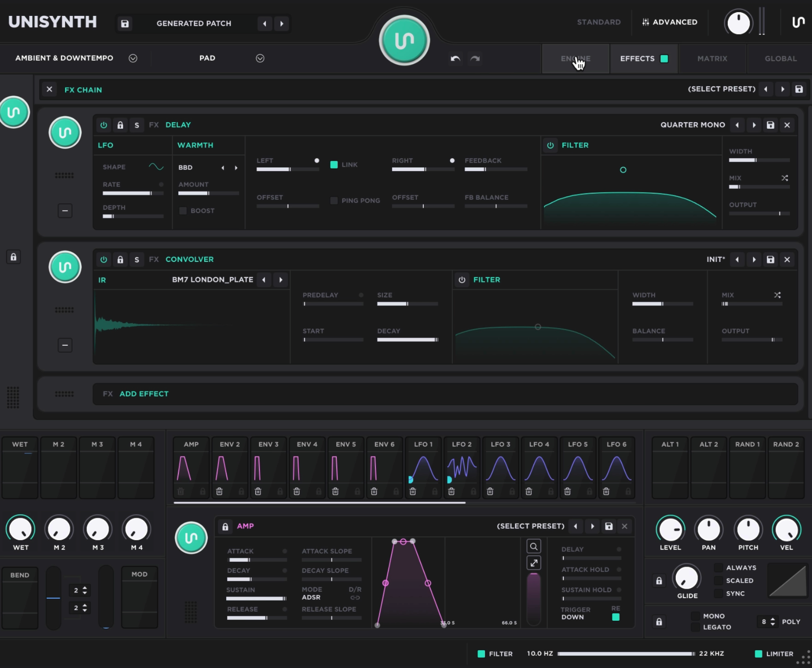Switch to Advanced view

click(670, 22)
